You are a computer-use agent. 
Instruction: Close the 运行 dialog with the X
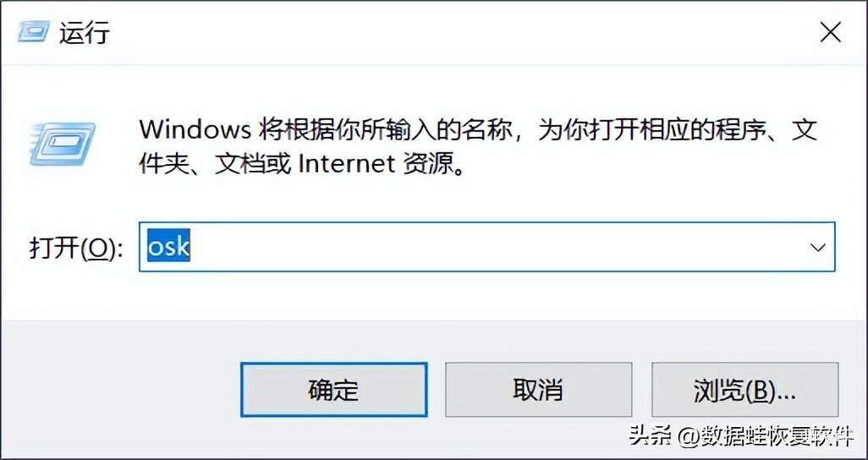(831, 33)
